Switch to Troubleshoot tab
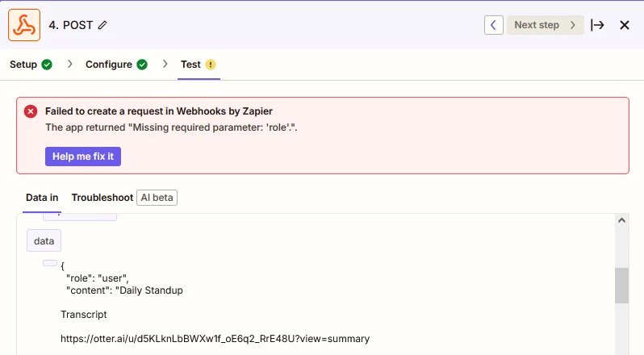Image resolution: width=644 pixels, height=355 pixels. 102,198
